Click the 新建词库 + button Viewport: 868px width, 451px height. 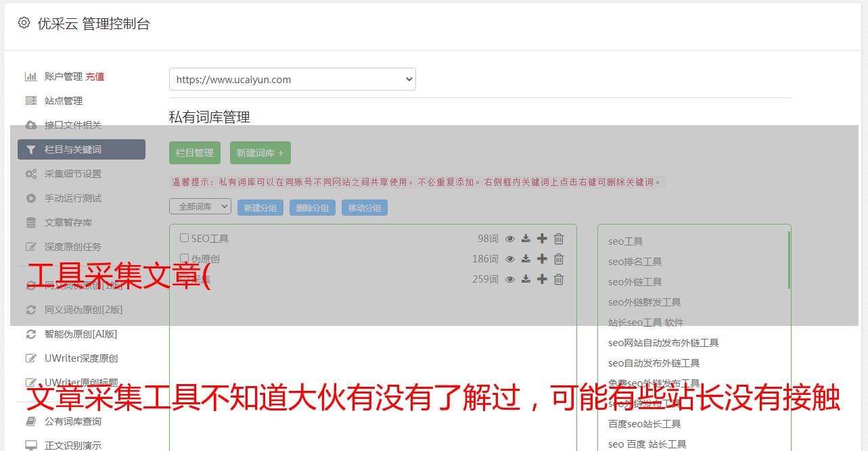coord(260,153)
